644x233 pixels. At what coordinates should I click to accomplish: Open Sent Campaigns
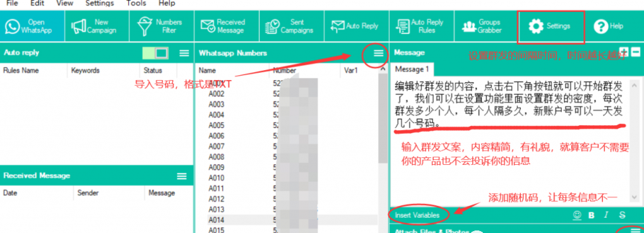[x=292, y=26]
